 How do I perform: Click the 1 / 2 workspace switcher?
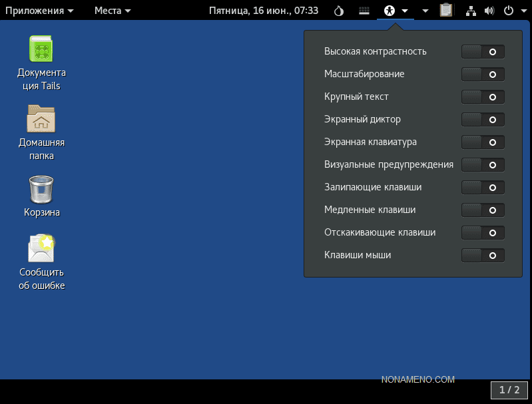[x=509, y=389]
